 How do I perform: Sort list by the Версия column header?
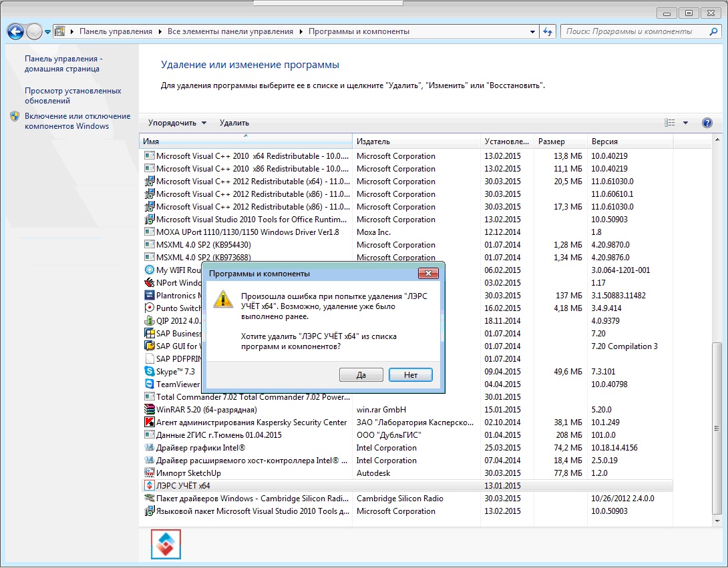pos(630,141)
